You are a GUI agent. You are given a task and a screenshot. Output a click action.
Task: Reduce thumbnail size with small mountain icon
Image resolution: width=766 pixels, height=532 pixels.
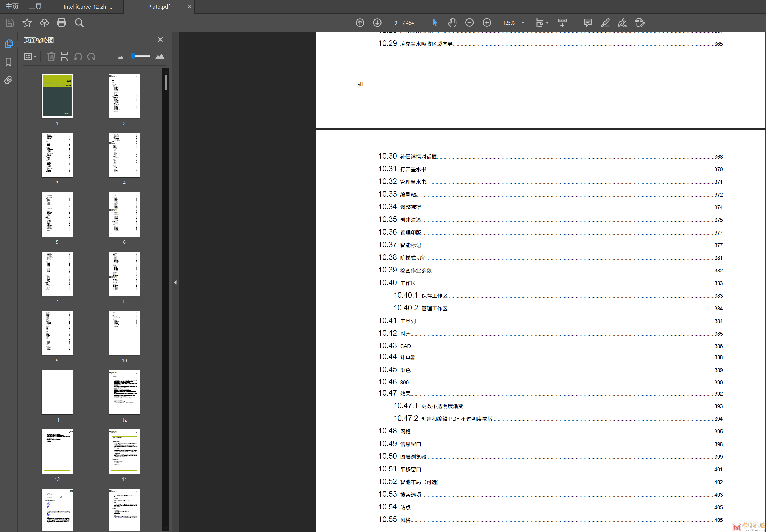point(120,57)
